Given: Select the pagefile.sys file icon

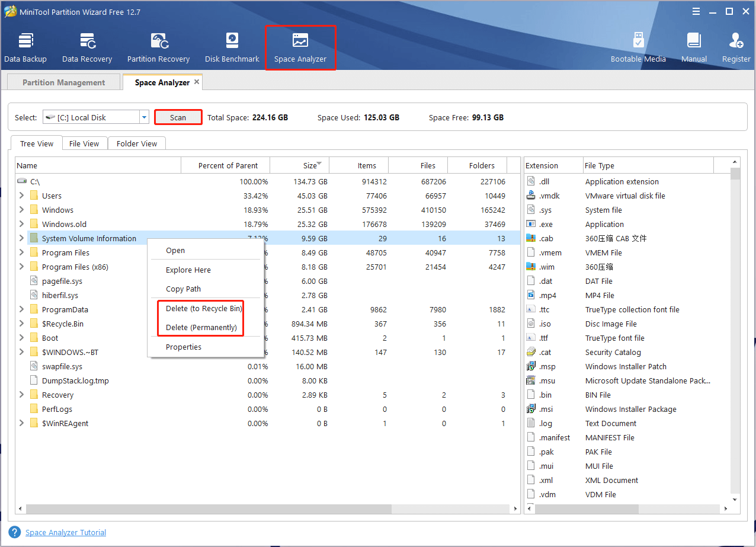Looking at the screenshot, I should click(34, 281).
